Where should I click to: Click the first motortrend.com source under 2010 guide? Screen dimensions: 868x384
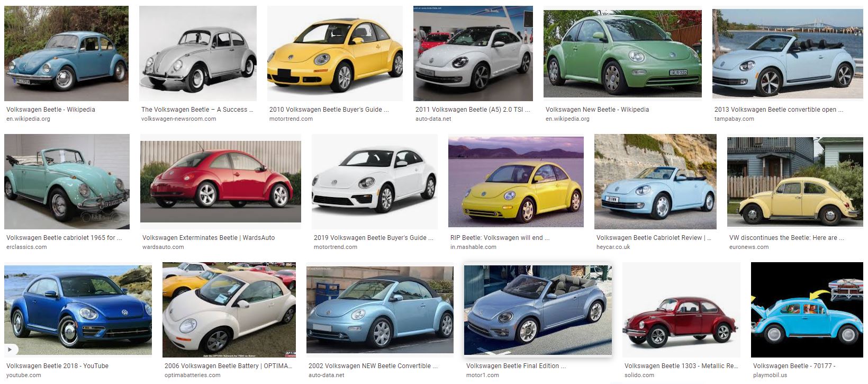click(291, 119)
